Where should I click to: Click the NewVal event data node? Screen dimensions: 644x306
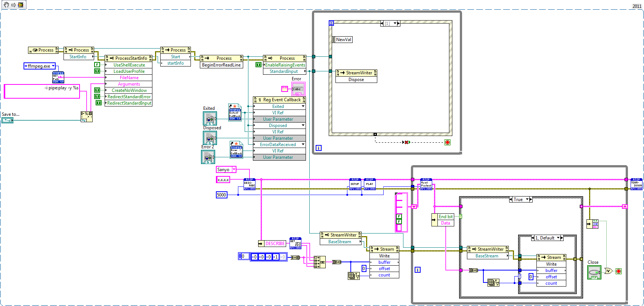point(342,39)
